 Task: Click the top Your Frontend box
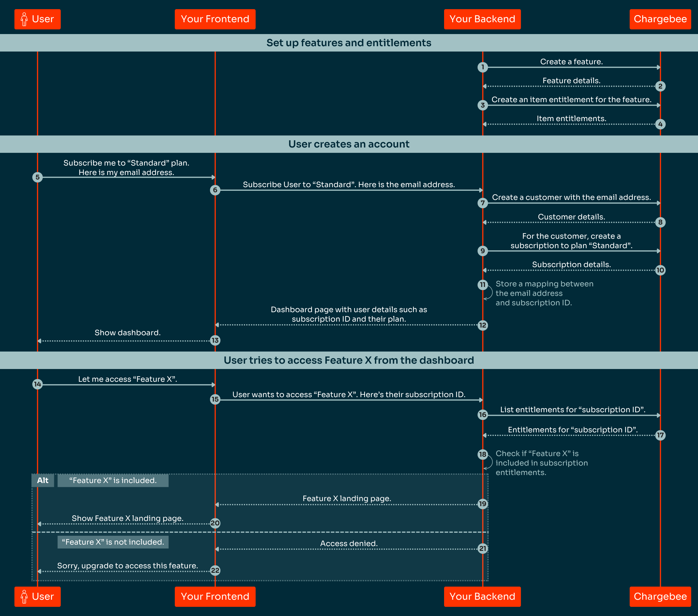point(215,19)
